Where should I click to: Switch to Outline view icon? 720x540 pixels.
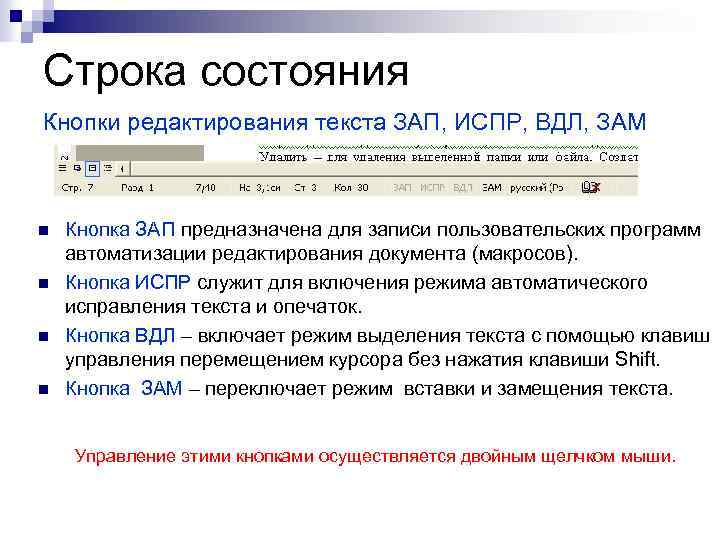click(x=108, y=168)
